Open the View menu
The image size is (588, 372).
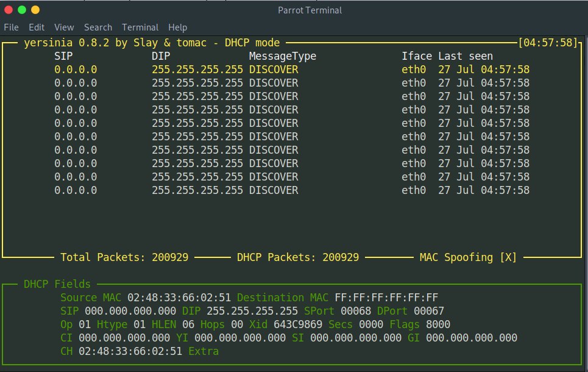tap(64, 27)
